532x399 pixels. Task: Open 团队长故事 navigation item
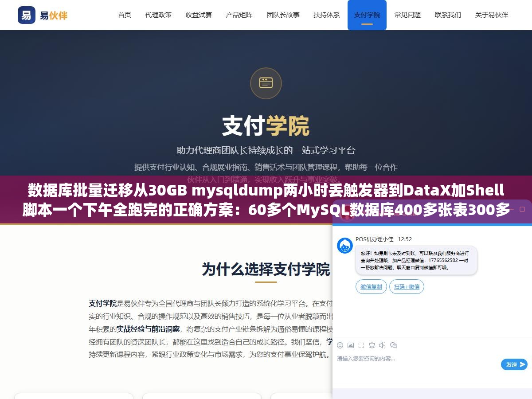pyautogui.click(x=283, y=15)
